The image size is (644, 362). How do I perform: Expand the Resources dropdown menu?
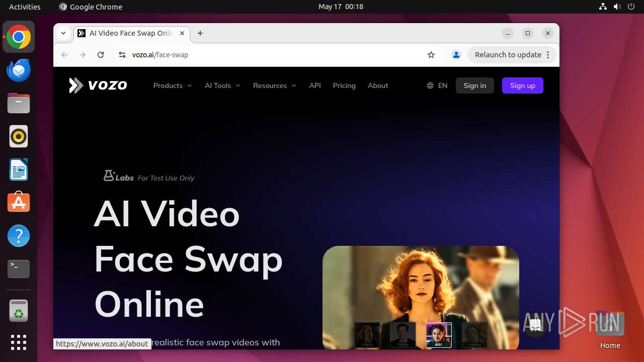point(275,85)
